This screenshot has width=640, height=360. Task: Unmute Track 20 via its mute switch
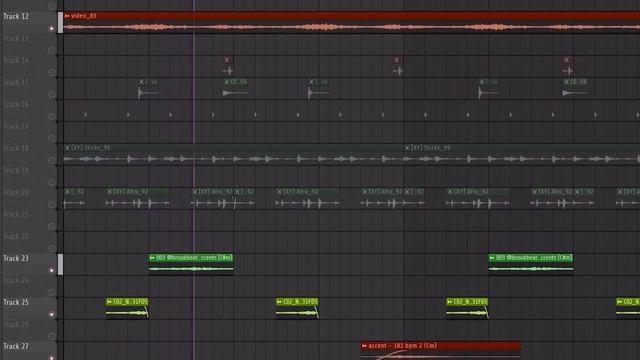[51, 204]
